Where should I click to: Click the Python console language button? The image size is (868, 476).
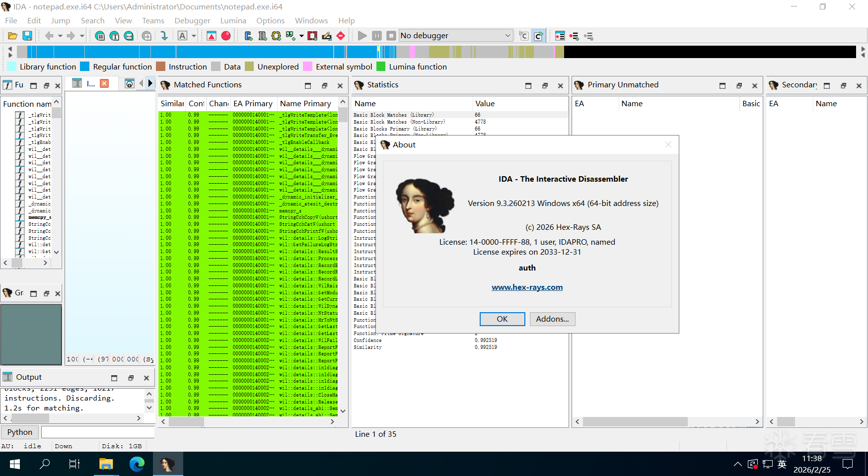[20, 432]
